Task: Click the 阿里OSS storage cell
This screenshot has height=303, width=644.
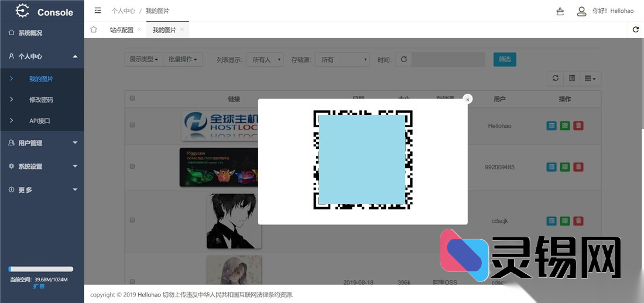Action: point(445,282)
